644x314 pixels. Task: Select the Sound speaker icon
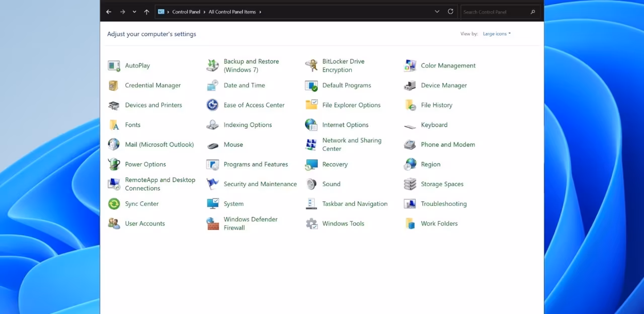click(311, 184)
